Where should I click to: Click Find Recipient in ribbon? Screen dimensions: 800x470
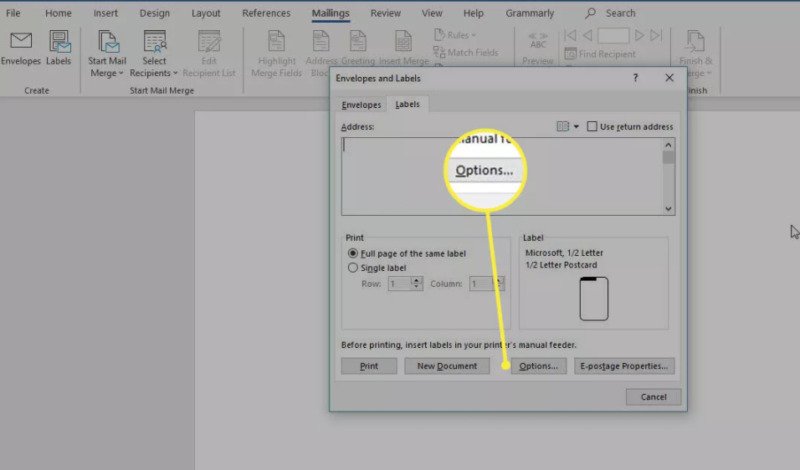pos(601,54)
